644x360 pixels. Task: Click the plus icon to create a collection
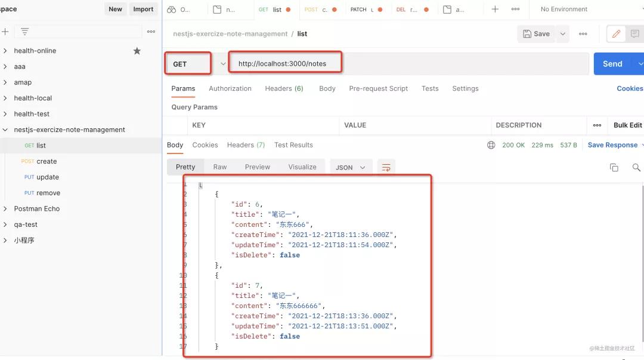[5, 31]
